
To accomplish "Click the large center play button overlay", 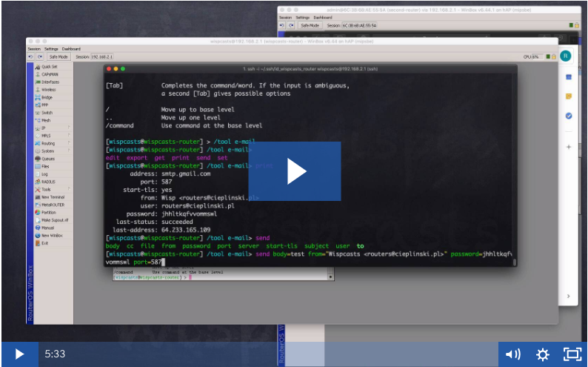I will pos(295,171).
